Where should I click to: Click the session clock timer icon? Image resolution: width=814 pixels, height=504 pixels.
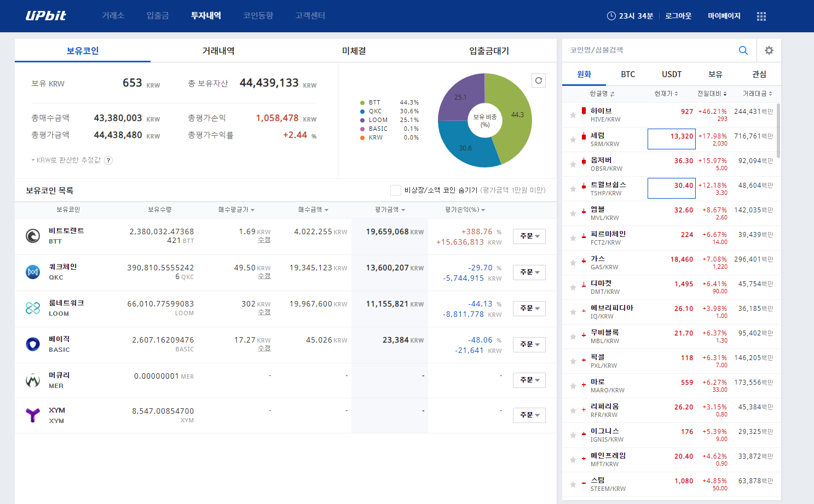click(611, 16)
